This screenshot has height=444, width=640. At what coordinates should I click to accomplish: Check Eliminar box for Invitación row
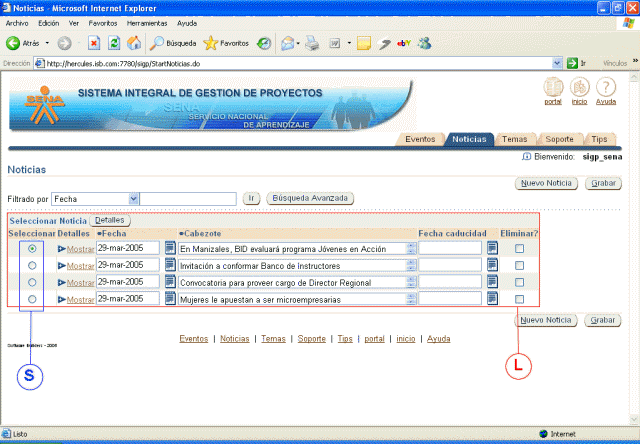[x=519, y=265]
